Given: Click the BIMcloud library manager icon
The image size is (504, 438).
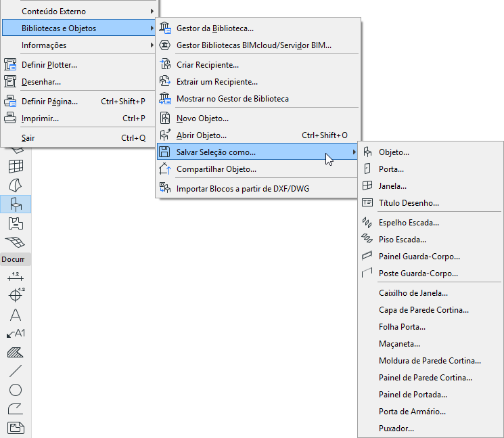Looking at the screenshot, I should pyautogui.click(x=165, y=45).
